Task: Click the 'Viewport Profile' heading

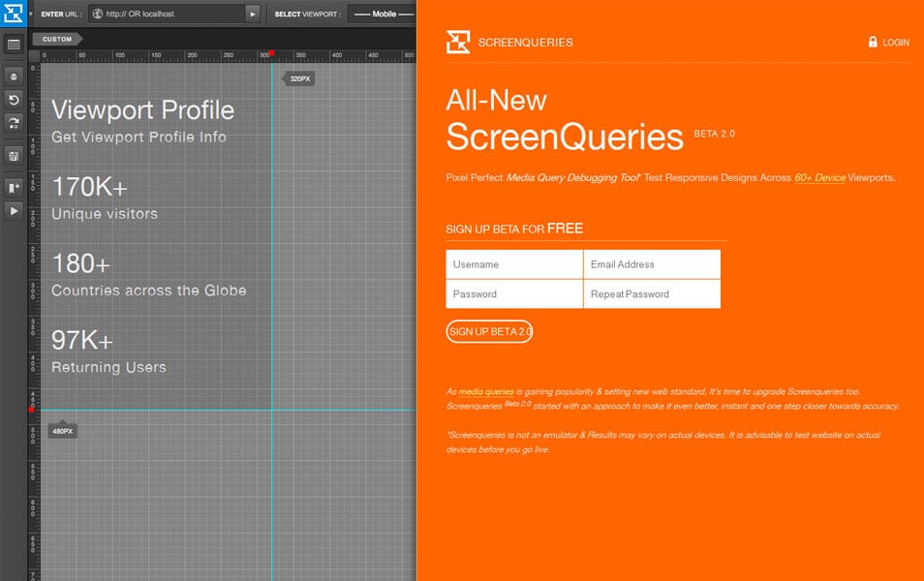Action: pos(142,110)
